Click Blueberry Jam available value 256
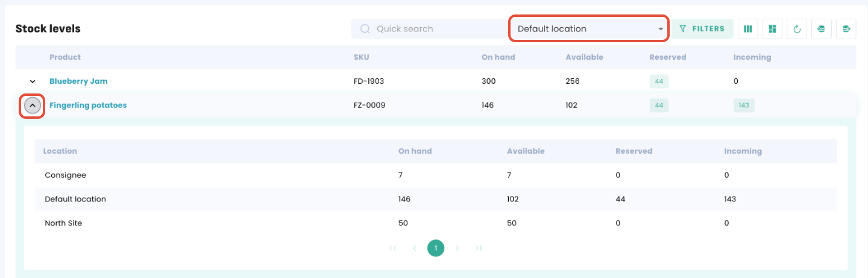The image size is (868, 278). tap(572, 81)
